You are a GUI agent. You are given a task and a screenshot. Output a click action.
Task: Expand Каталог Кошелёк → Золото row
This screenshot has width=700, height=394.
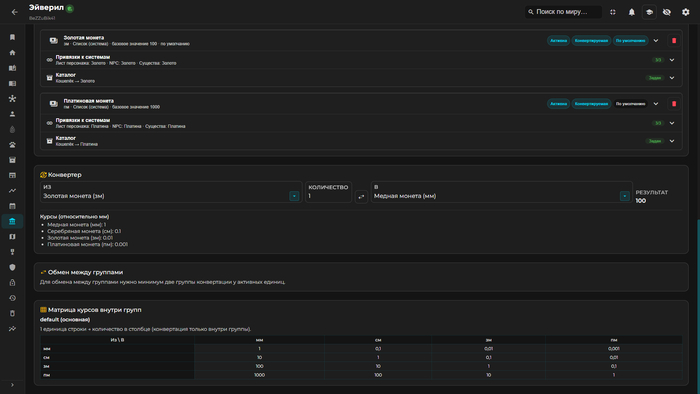672,78
